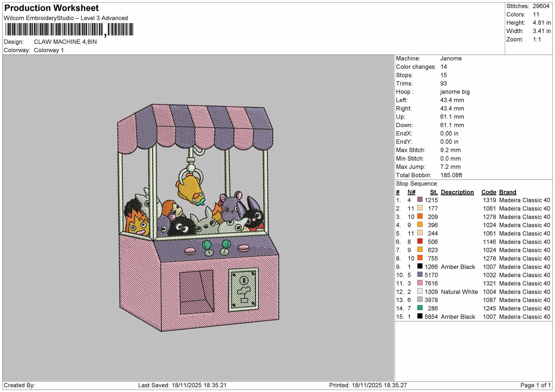Select the black swatch for stop 15 (5854 stitches)

[x=420, y=316]
